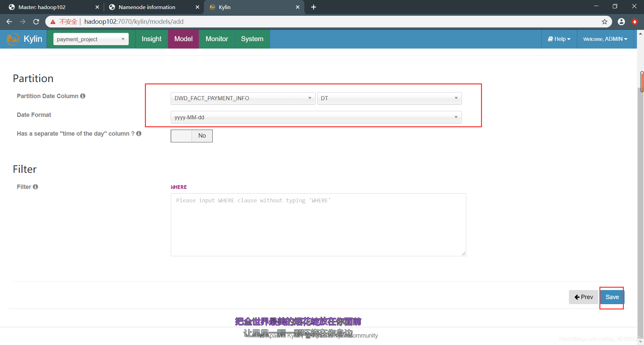Show info for time of the day column

tap(139, 134)
